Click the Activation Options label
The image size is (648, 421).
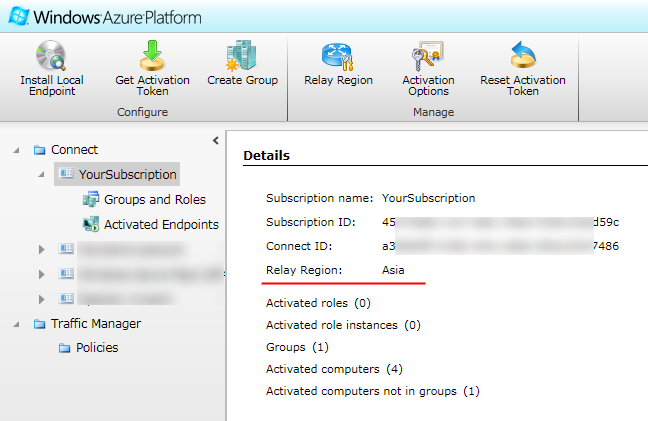point(429,86)
